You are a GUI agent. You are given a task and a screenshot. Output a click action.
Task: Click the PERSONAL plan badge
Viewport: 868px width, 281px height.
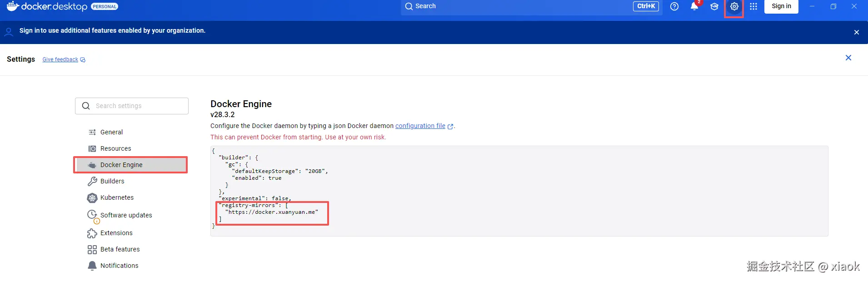(x=105, y=6)
